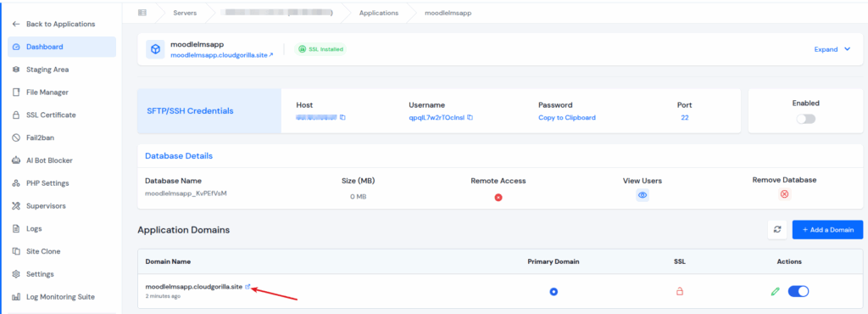
Task: Click username qpqlL7w2rTOcInsI text
Action: (437, 117)
